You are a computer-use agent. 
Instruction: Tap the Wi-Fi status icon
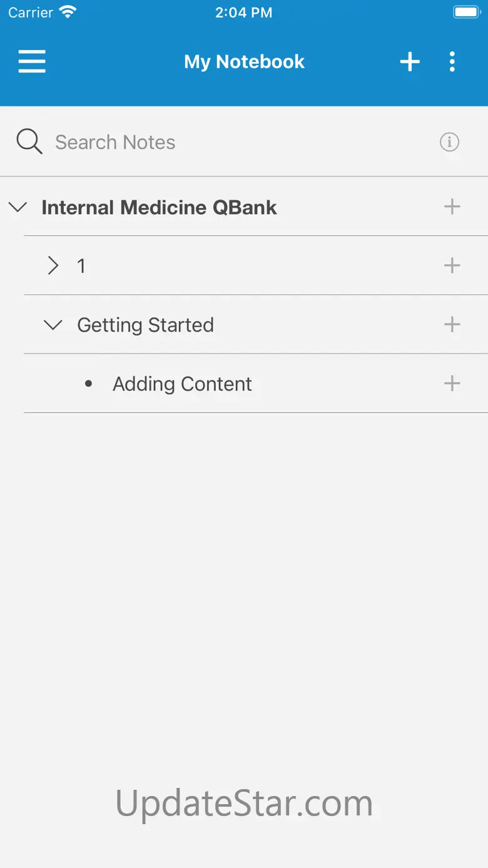66,13
